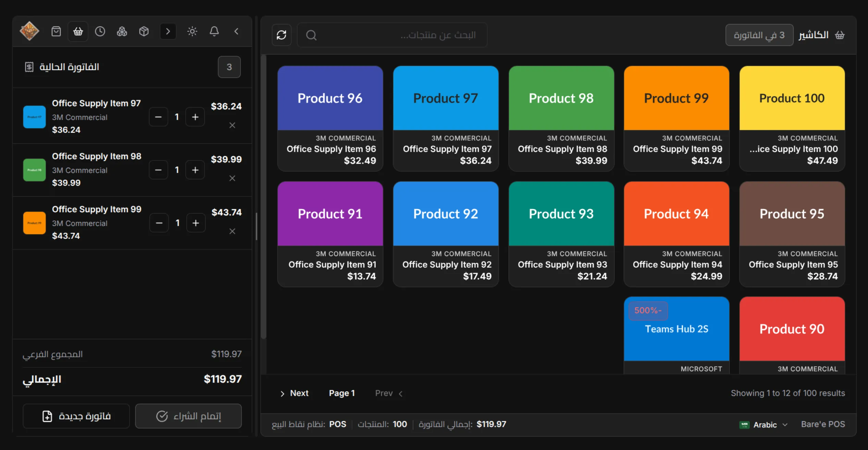Open notifications bell icon
The height and width of the screenshot is (450, 868).
[214, 32]
